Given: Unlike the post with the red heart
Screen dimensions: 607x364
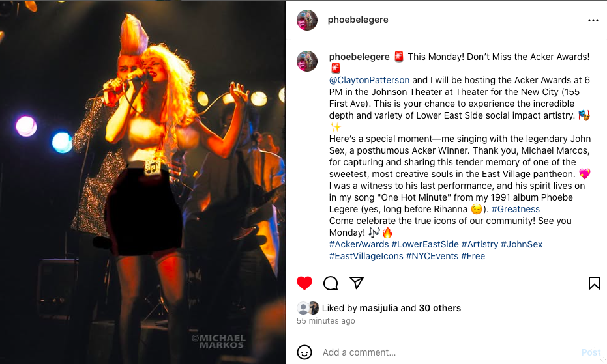Looking at the screenshot, I should click(304, 283).
